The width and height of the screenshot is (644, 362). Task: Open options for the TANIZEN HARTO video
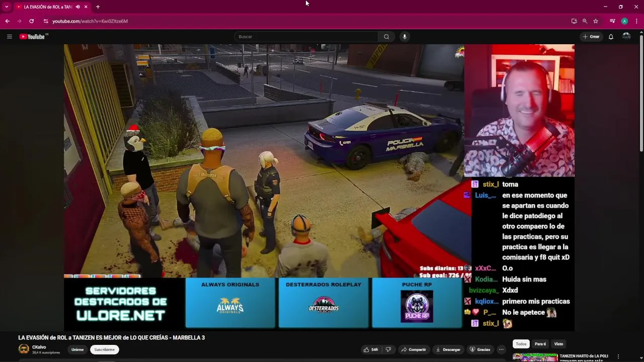click(618, 356)
